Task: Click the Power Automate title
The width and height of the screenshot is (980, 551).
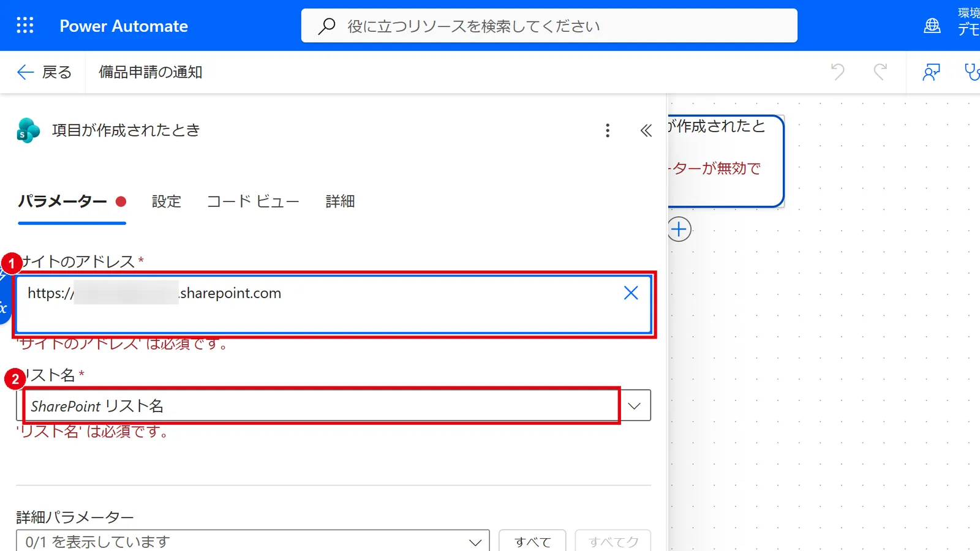Action: [124, 26]
